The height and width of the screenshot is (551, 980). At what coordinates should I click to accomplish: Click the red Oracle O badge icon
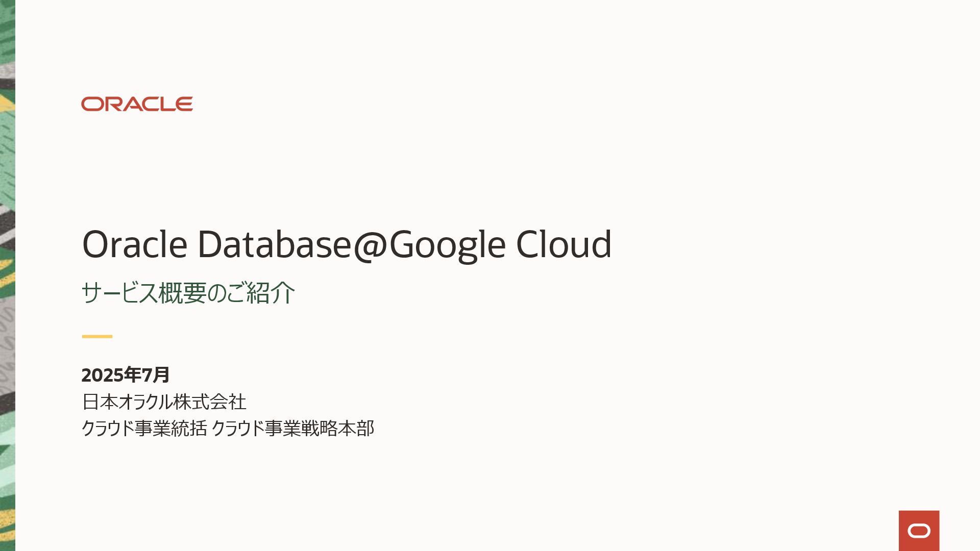pyautogui.click(x=919, y=531)
